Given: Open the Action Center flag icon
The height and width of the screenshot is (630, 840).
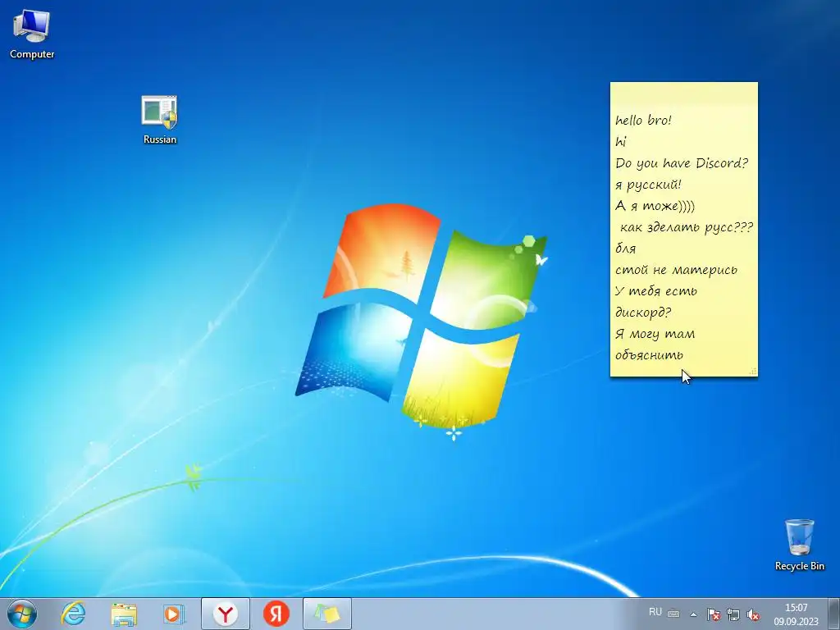Looking at the screenshot, I should pos(713,614).
